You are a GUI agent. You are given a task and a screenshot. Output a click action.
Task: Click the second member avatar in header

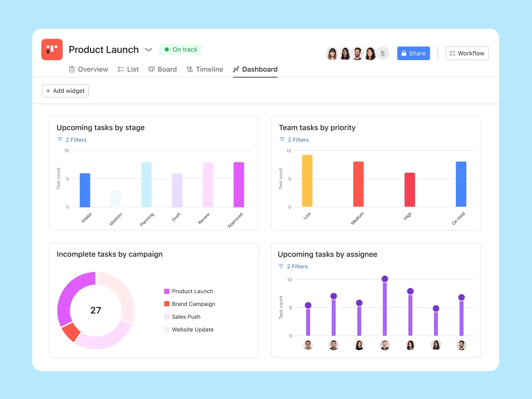[x=345, y=54]
